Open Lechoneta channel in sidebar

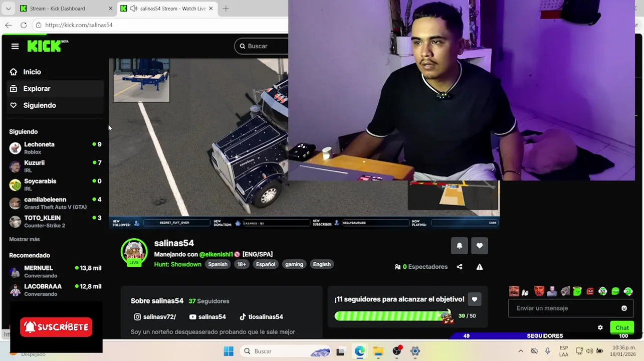tap(55, 148)
